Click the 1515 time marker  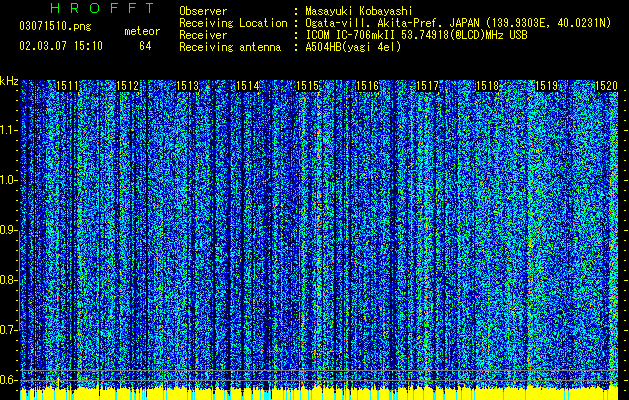pyautogui.click(x=307, y=86)
